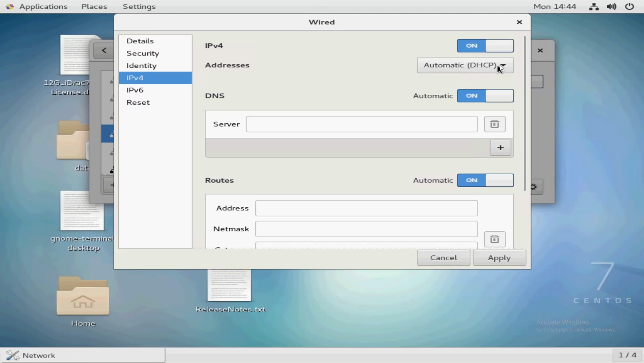Screen dimensions: 644x363
Task: Delete the DNS server entry with trash icon
Action: point(494,124)
